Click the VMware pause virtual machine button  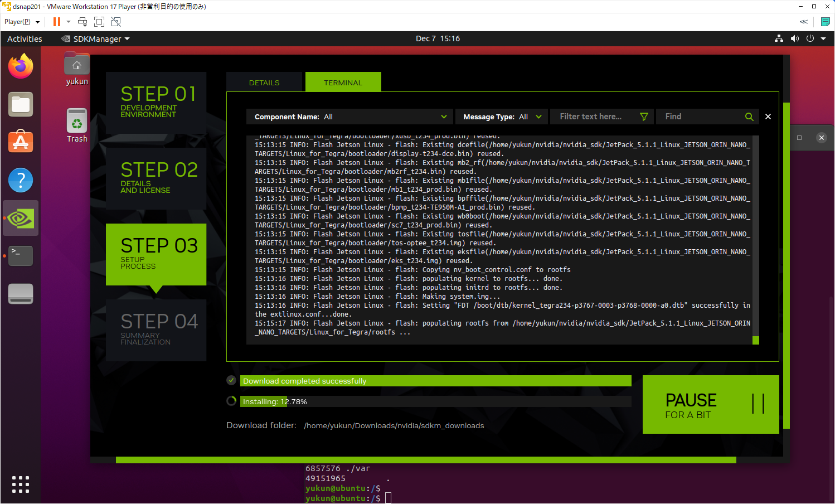(x=57, y=22)
